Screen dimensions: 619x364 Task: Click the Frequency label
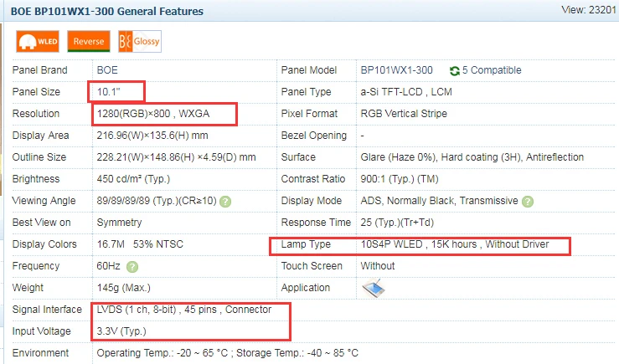click(36, 266)
